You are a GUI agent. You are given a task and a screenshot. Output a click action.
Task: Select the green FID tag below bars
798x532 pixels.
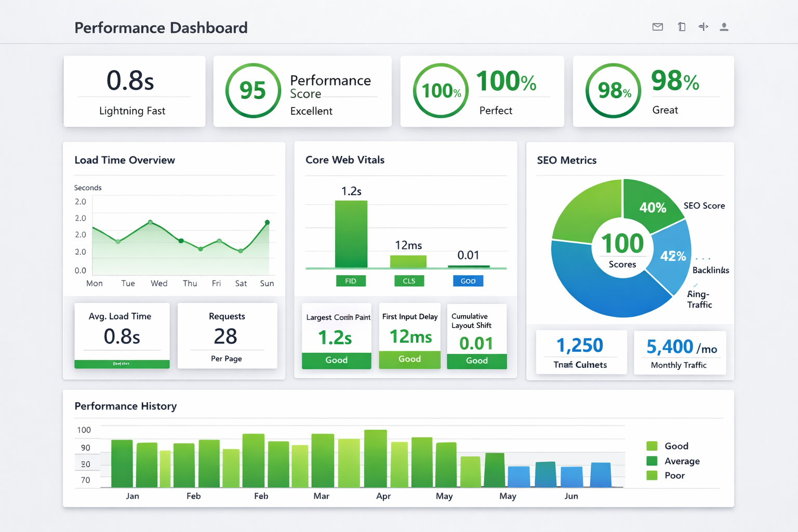coord(351,281)
